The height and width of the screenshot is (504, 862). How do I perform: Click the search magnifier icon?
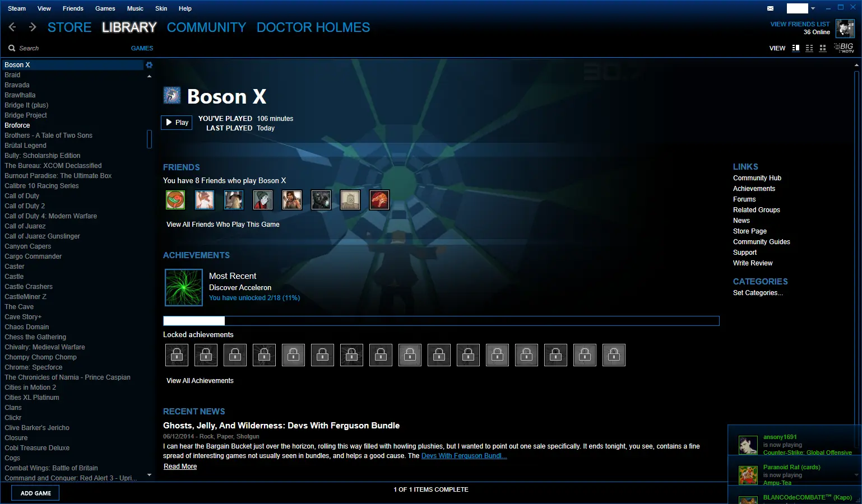pos(12,48)
